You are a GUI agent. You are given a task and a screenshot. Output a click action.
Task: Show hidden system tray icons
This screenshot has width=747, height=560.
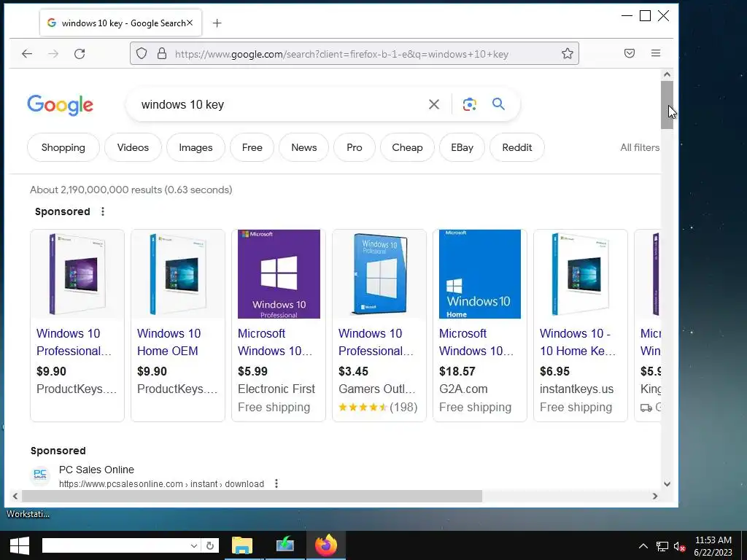[643, 546]
